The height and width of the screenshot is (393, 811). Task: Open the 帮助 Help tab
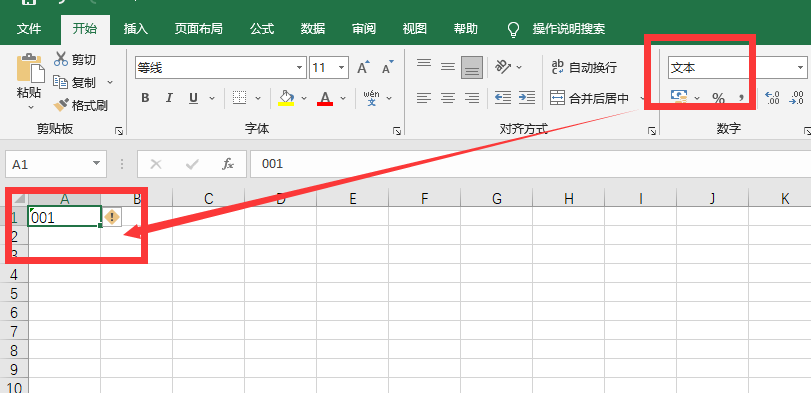465,28
